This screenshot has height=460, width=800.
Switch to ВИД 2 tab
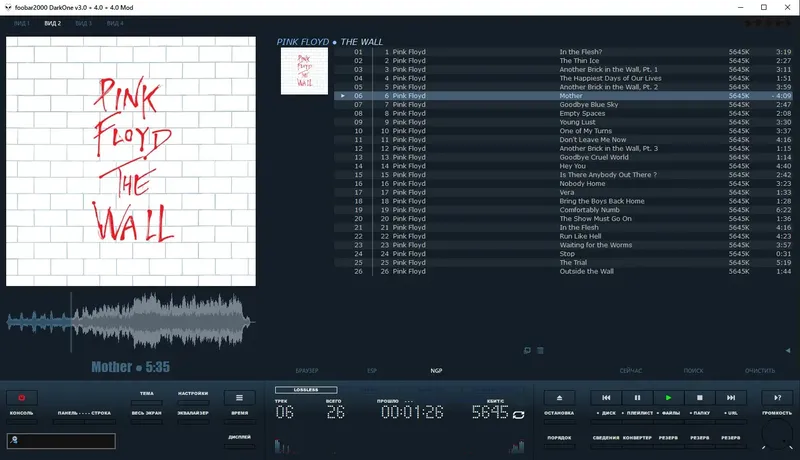[53, 23]
